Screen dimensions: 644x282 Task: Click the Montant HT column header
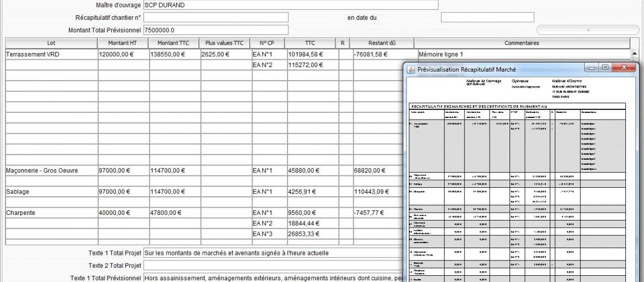123,43
